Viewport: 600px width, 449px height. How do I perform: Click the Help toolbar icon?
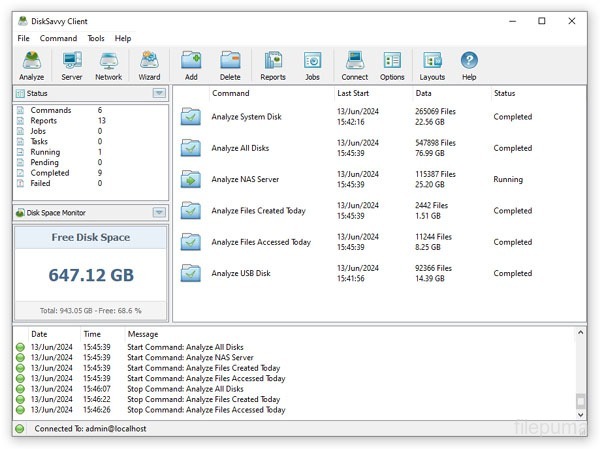pos(469,66)
